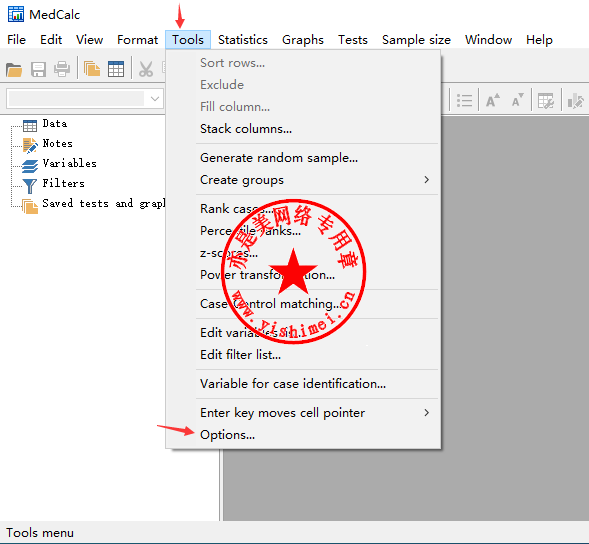This screenshot has height=544, width=589.
Task: Select Saved tests and graphs tree item
Action: tap(103, 203)
